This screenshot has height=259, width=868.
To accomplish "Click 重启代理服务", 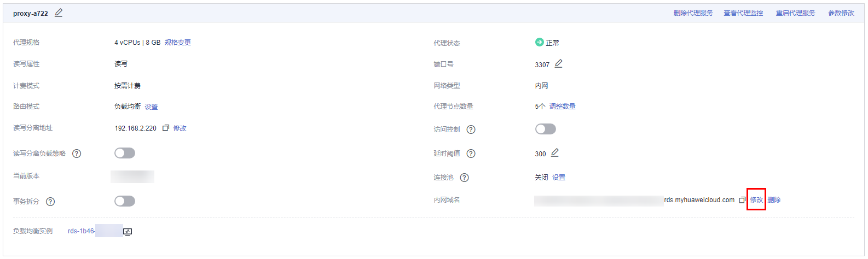I will click(x=795, y=13).
